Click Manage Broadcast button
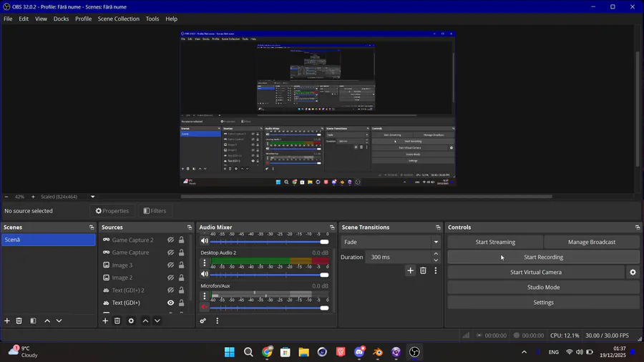644x362 pixels. click(x=592, y=242)
